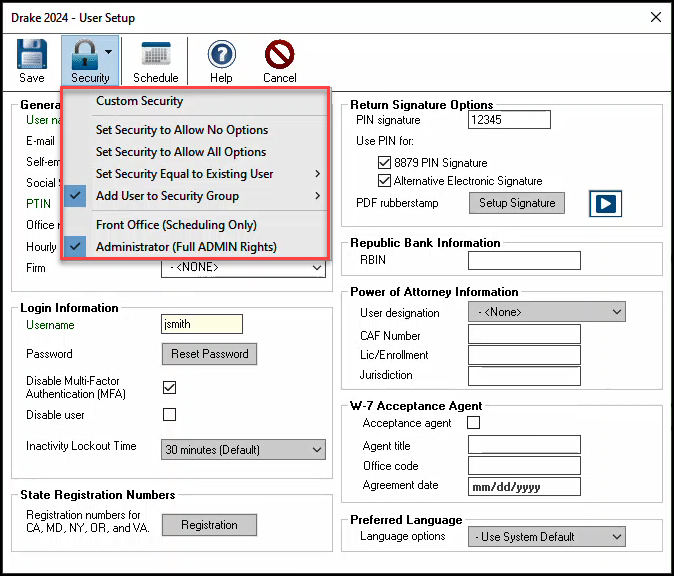Open the User designation dropdown

(x=546, y=312)
